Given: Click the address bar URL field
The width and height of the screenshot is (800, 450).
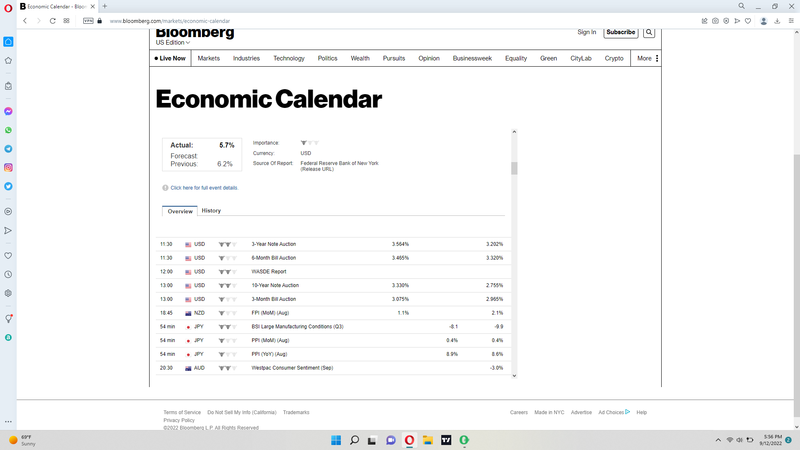Looking at the screenshot, I should [x=170, y=21].
